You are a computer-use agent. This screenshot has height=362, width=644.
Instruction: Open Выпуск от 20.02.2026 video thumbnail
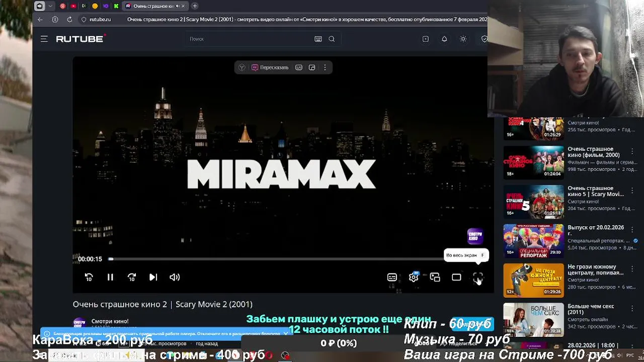[x=534, y=241]
